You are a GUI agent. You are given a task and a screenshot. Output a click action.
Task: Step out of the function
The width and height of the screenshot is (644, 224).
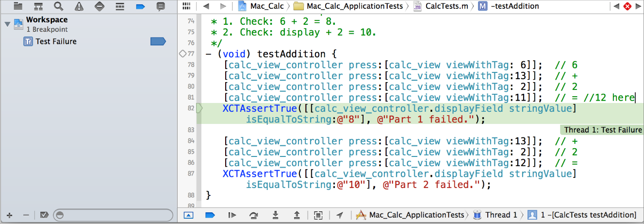297,215
